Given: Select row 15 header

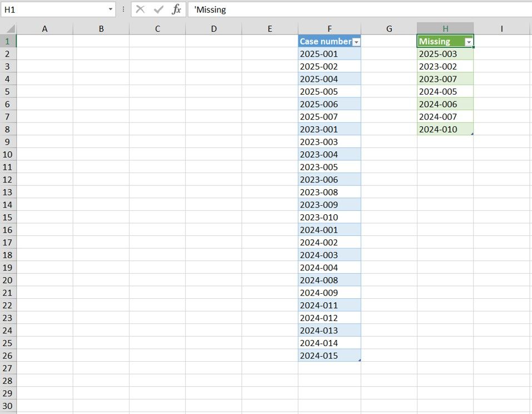Looking at the screenshot, I should (x=8, y=217).
